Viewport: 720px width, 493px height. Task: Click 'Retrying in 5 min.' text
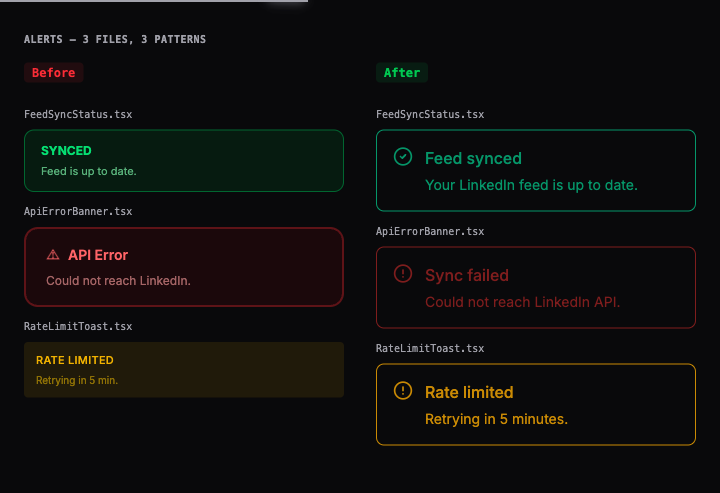click(77, 380)
